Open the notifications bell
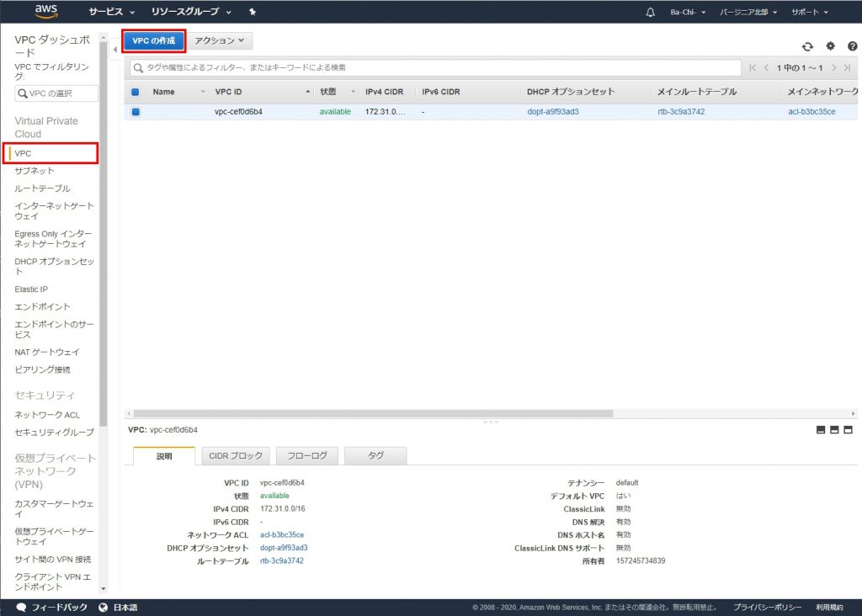This screenshot has height=616, width=862. (651, 12)
